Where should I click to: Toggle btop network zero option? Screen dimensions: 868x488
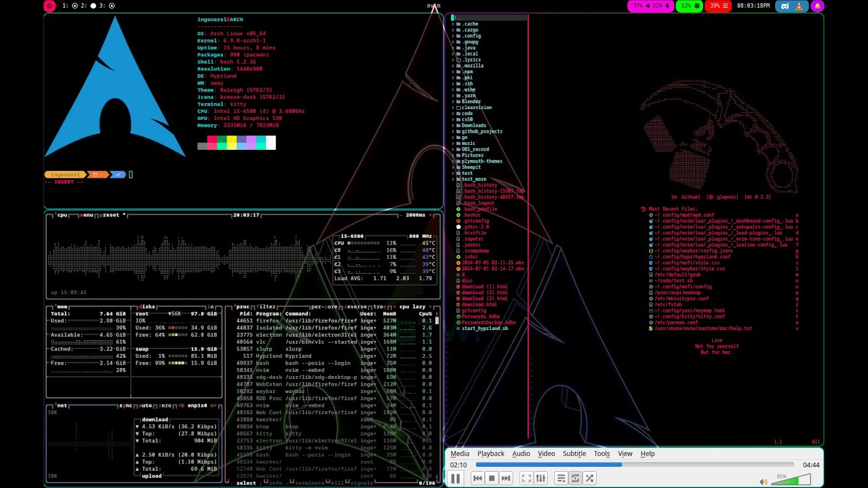click(x=163, y=405)
